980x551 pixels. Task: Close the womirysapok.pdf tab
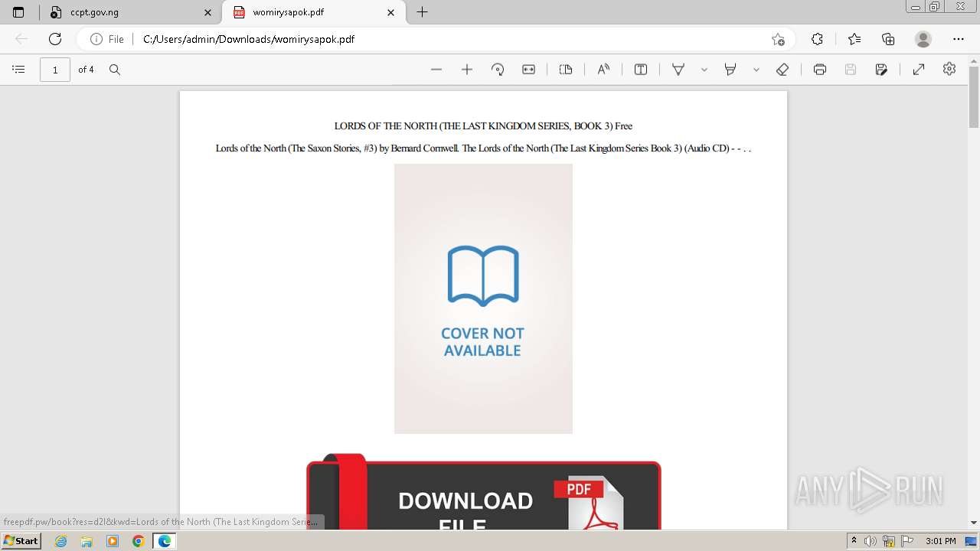pyautogui.click(x=391, y=12)
